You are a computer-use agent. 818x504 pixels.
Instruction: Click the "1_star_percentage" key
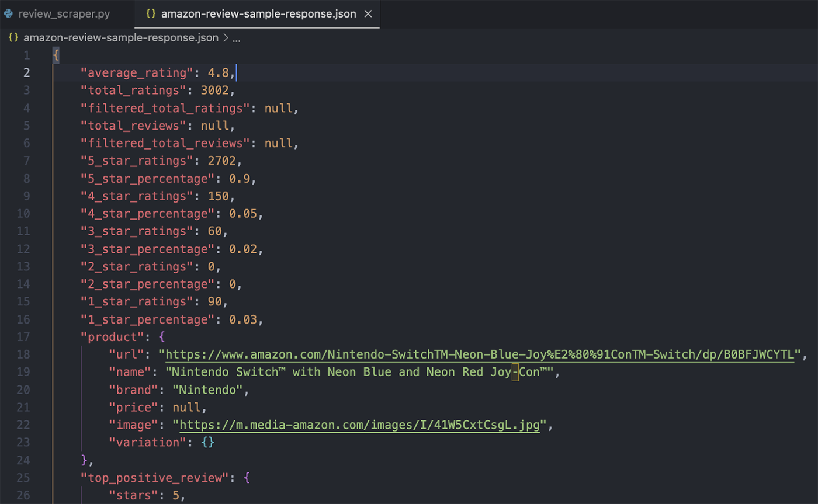(x=148, y=319)
